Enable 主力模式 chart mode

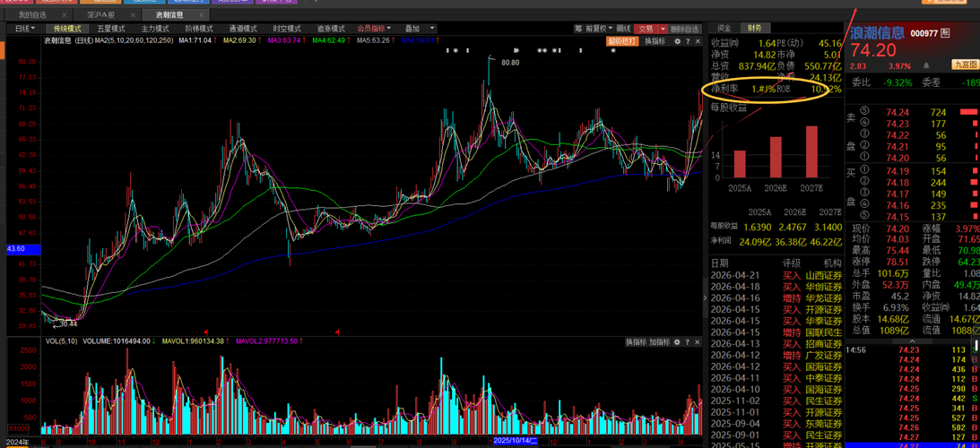click(155, 29)
